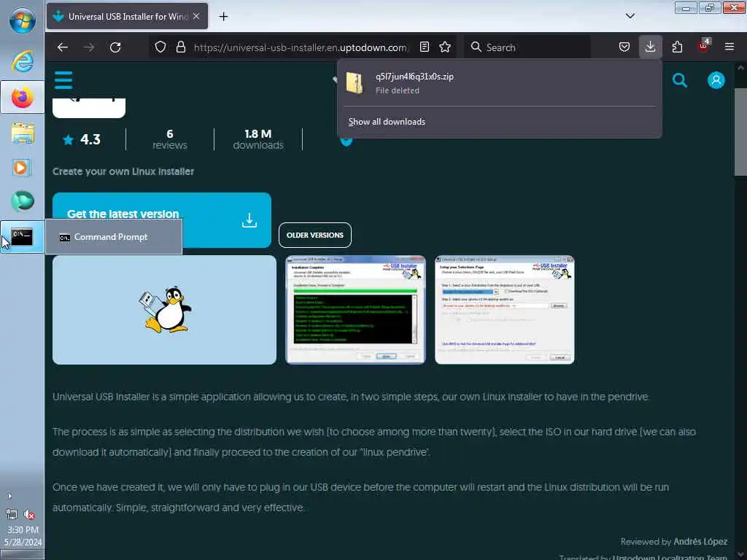Click the Uptodown site search magnifier
This screenshot has height=560, width=747.
pyautogui.click(x=680, y=80)
